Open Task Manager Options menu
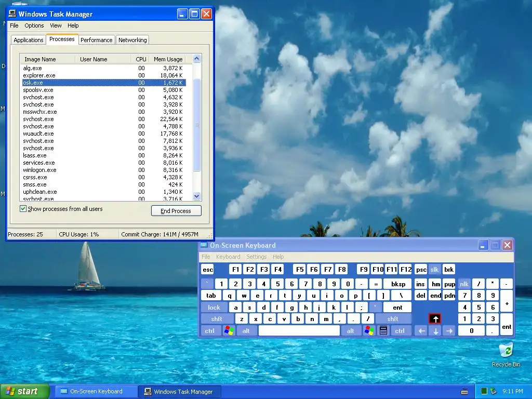Image resolution: width=532 pixels, height=399 pixels. (x=34, y=25)
